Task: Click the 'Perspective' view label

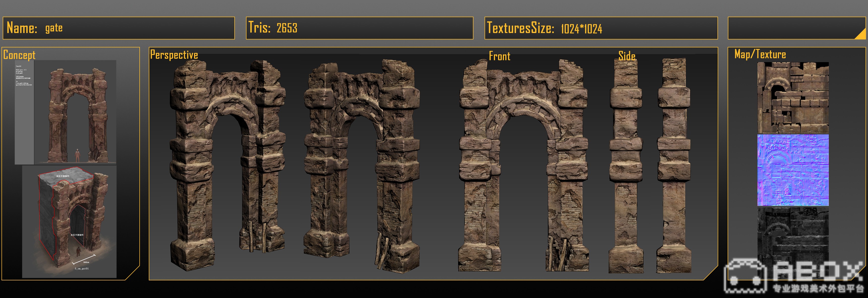Action: pyautogui.click(x=174, y=55)
